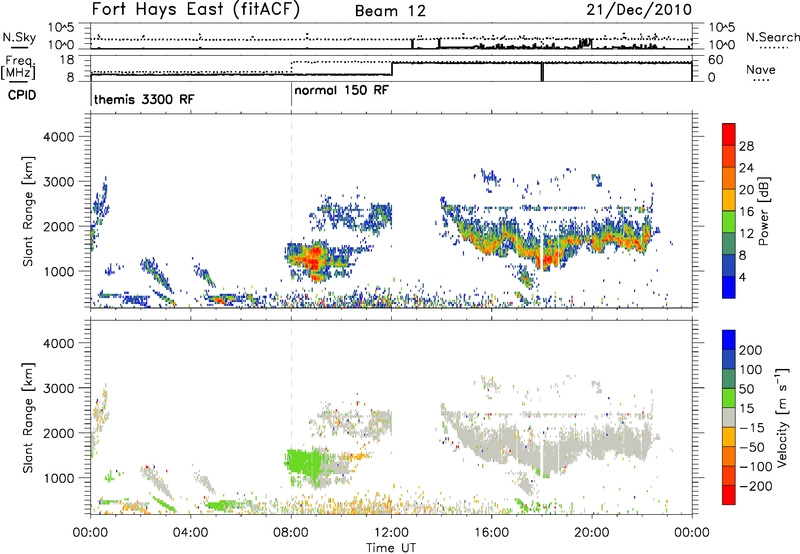800x554 pixels.
Task: Click the left '10^5' N.Sky axis value
Action: point(61,28)
